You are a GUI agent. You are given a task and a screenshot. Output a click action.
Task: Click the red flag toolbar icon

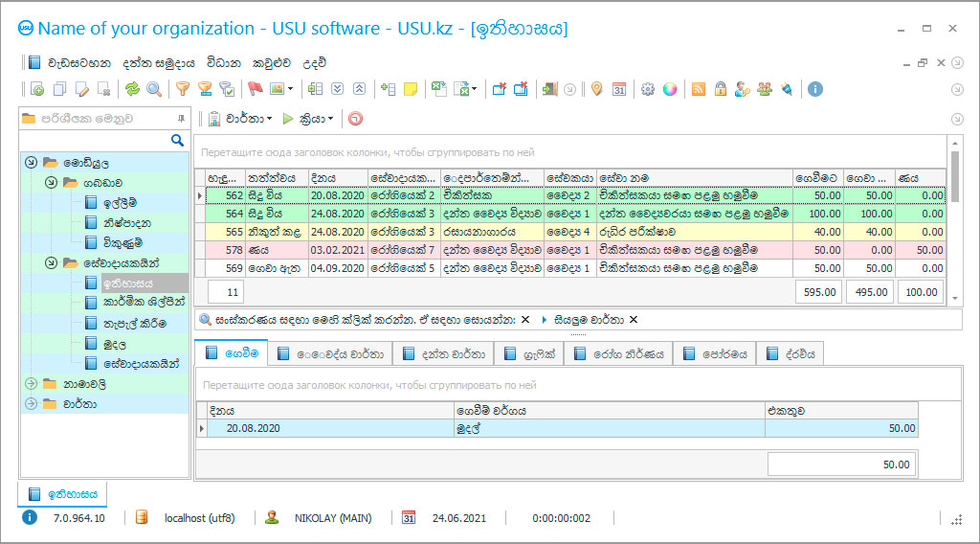click(x=255, y=89)
